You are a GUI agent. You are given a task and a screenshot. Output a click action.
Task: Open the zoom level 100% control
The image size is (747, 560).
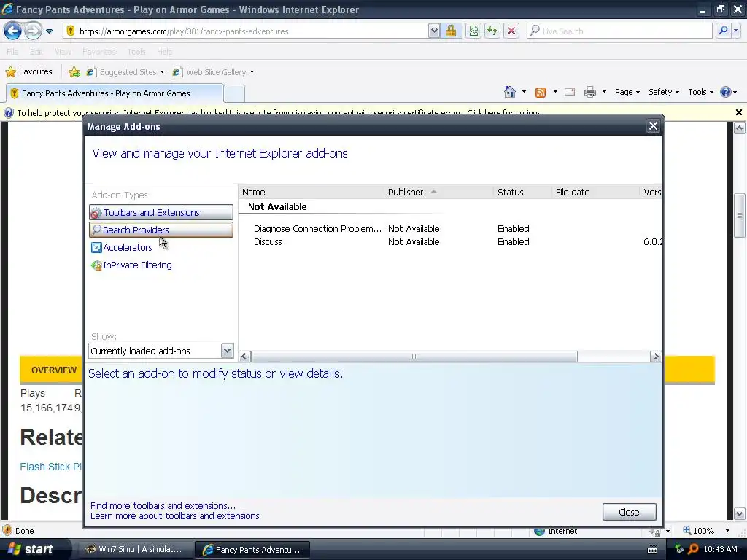click(699, 531)
